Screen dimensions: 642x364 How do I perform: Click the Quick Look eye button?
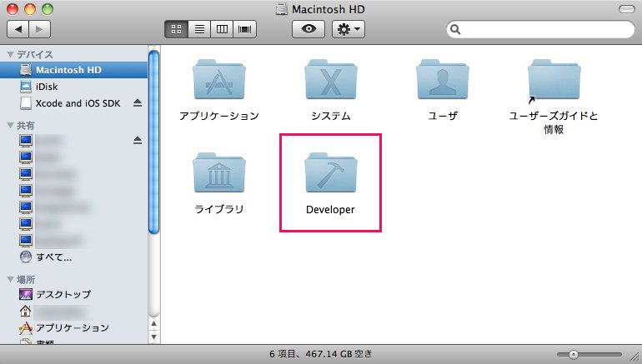[x=308, y=29]
